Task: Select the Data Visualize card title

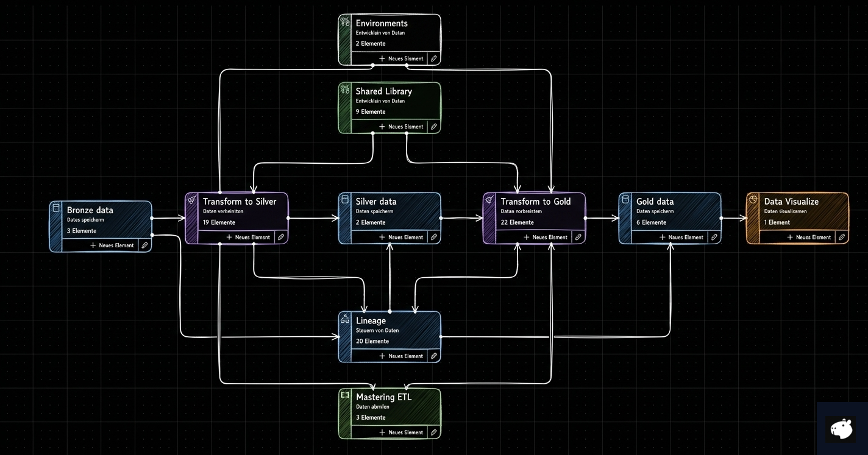Action: 791,202
